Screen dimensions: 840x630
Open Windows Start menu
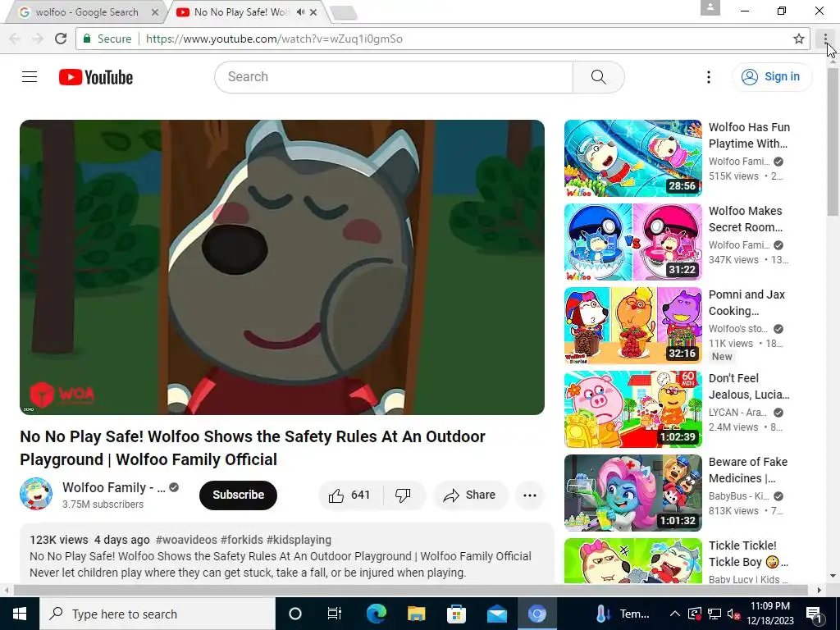(x=20, y=614)
